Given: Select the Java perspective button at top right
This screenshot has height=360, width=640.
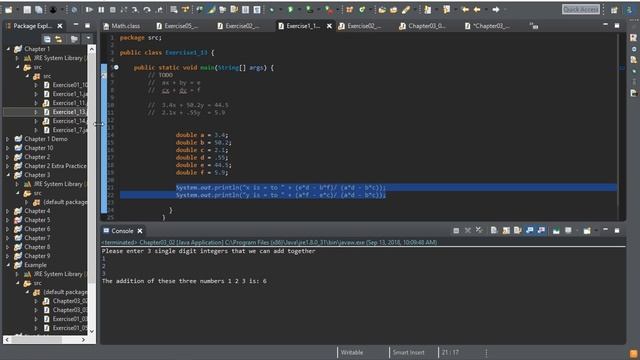Looking at the screenshot, I should click(x=630, y=10).
